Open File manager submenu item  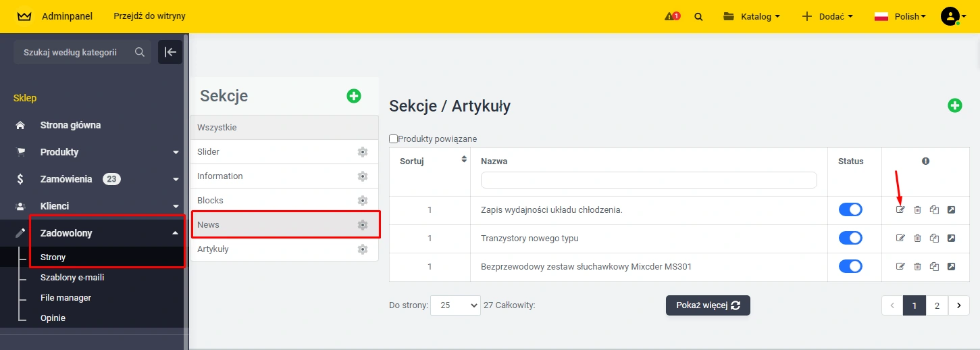click(66, 297)
